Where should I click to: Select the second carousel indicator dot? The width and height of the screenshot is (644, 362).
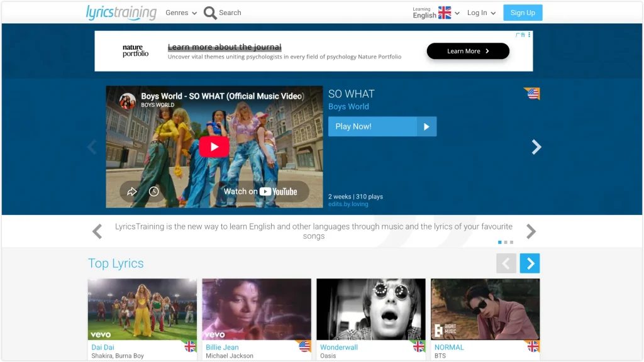506,242
